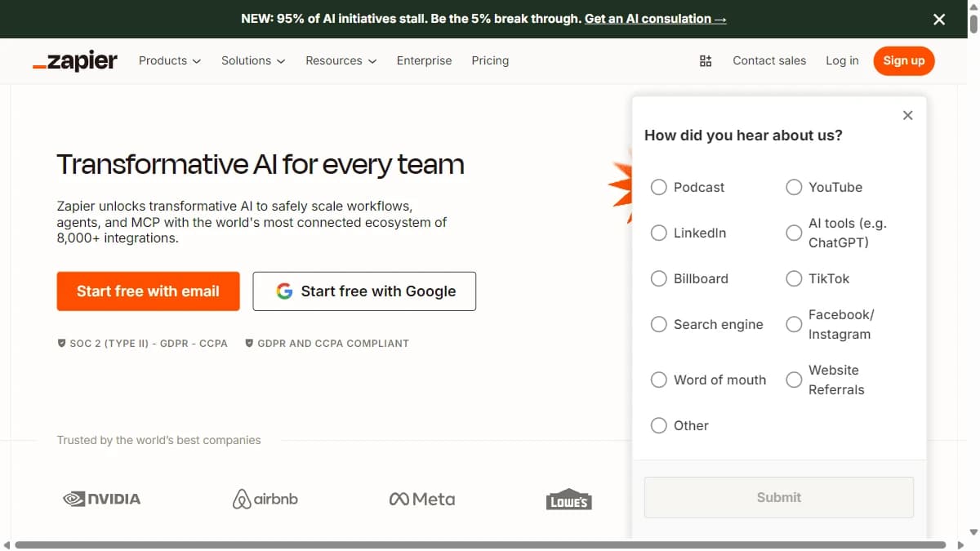Screen dimensions: 980x551
Task: Expand the Products dropdown
Action: (168, 60)
